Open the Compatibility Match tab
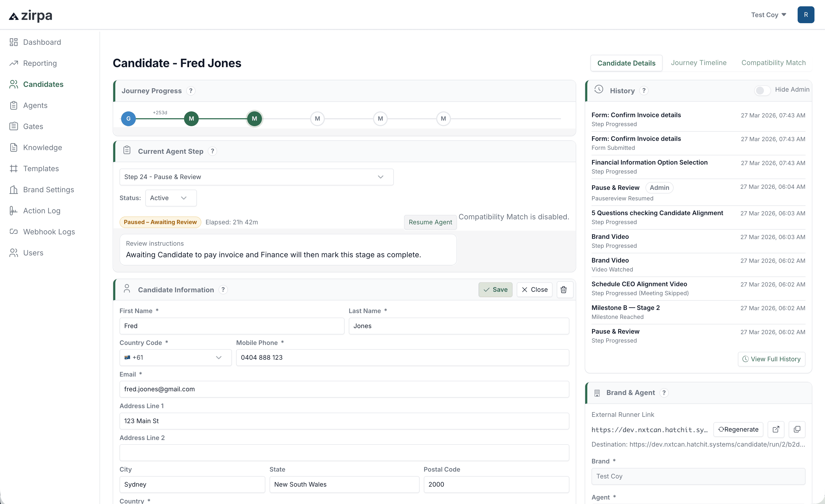This screenshot has width=825, height=504. tap(773, 63)
